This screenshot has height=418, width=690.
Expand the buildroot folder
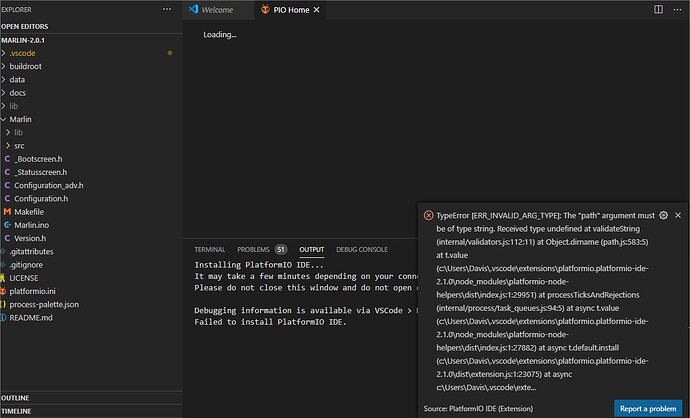(4, 66)
